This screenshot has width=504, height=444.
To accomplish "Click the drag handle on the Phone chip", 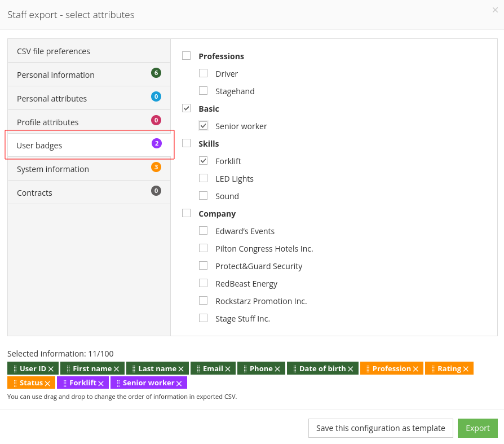I will (x=245, y=368).
